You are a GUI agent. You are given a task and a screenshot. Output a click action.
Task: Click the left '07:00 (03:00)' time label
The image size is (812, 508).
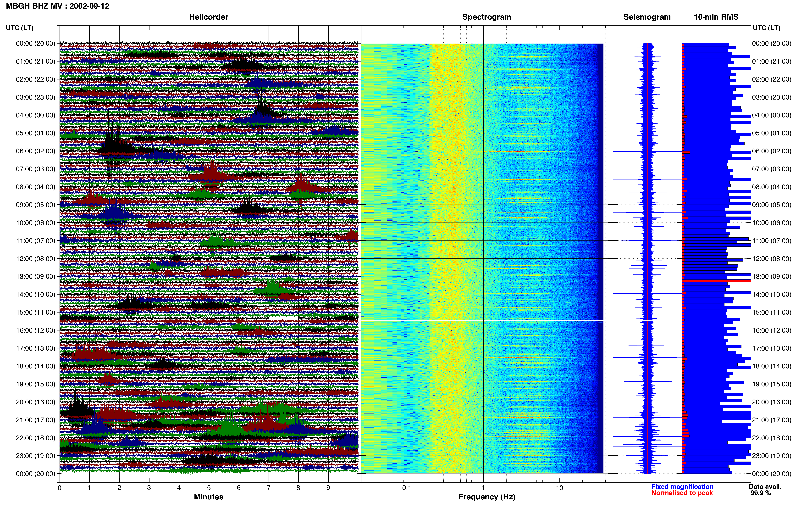[x=35, y=169]
